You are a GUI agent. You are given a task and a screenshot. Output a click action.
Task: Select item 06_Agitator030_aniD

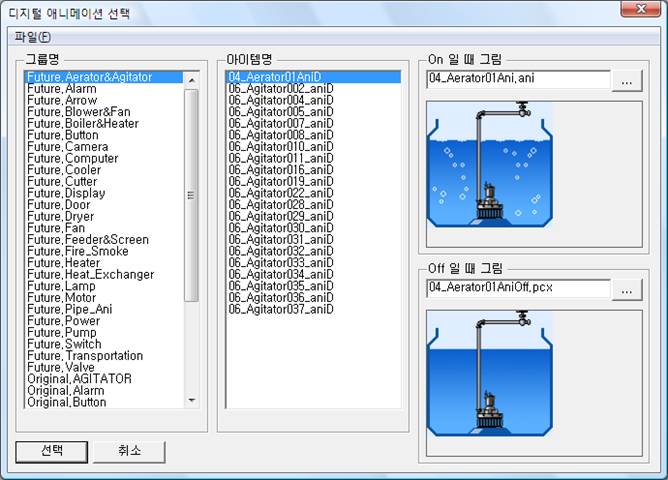(313, 228)
